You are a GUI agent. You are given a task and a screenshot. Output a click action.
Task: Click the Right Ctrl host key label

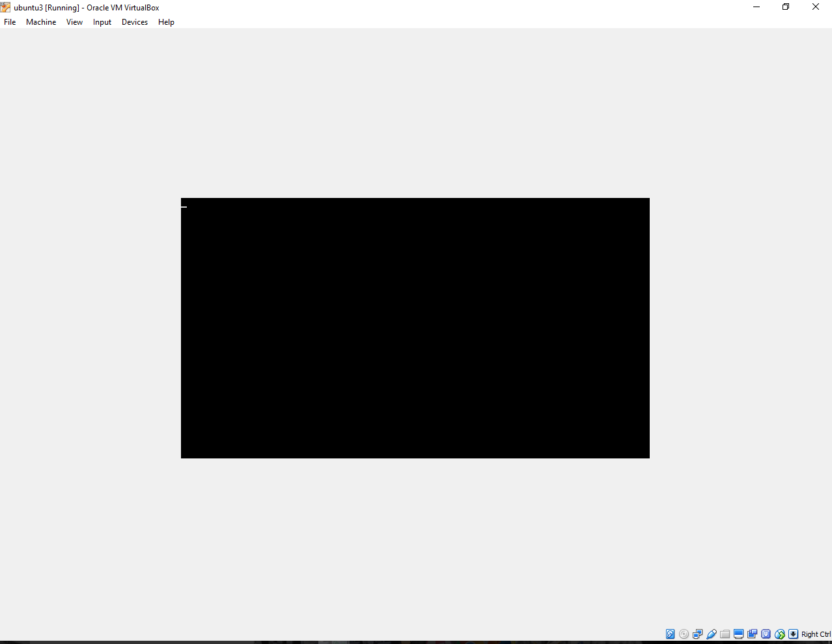pos(816,634)
